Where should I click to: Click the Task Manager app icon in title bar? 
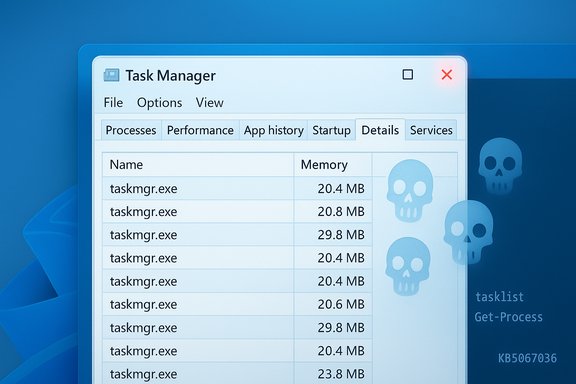tap(111, 75)
